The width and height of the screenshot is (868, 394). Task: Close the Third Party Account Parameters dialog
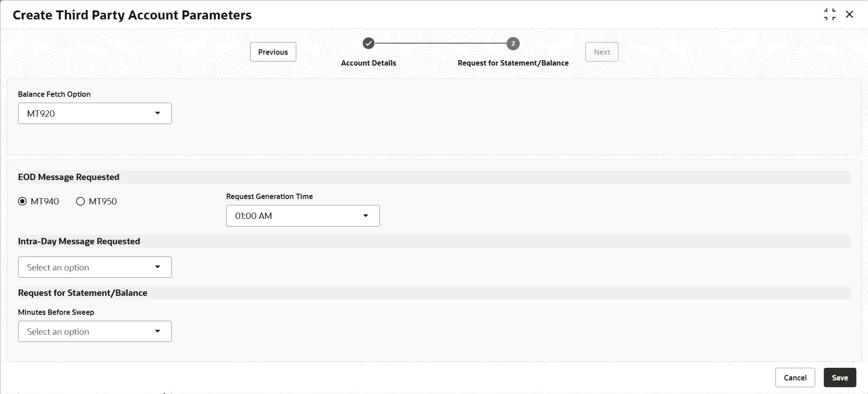(849, 14)
